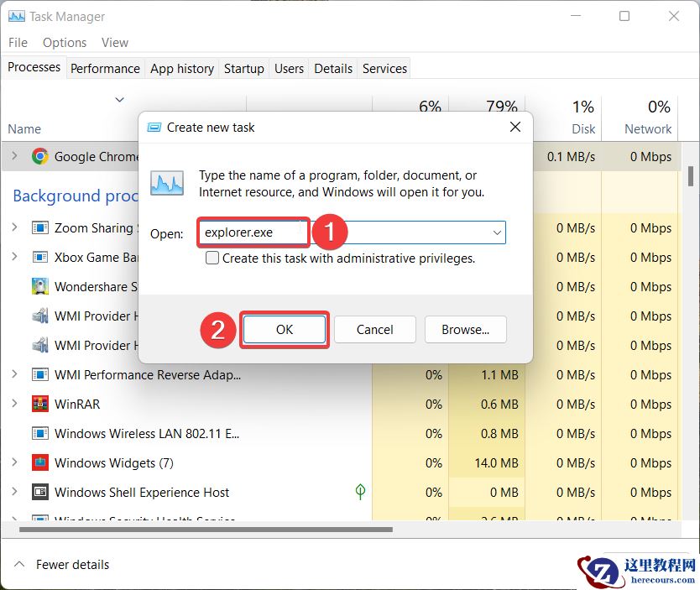
Task: Click inside the Open input field
Action: point(252,232)
